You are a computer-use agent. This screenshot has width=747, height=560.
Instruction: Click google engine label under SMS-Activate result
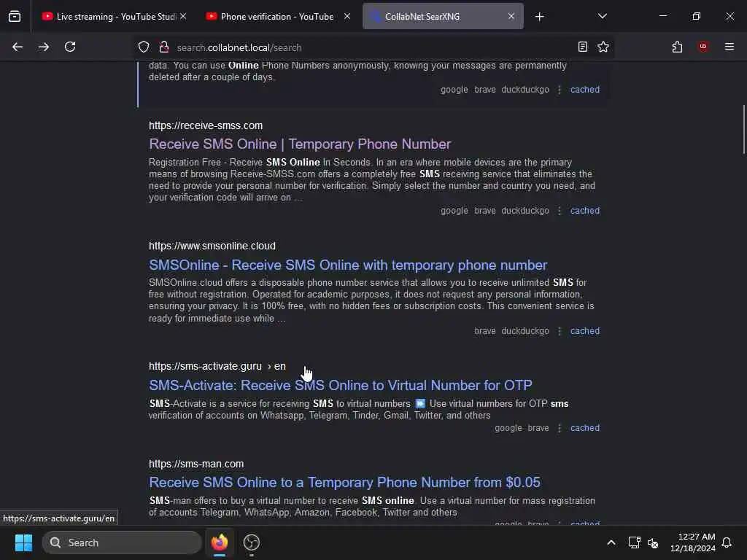click(508, 427)
